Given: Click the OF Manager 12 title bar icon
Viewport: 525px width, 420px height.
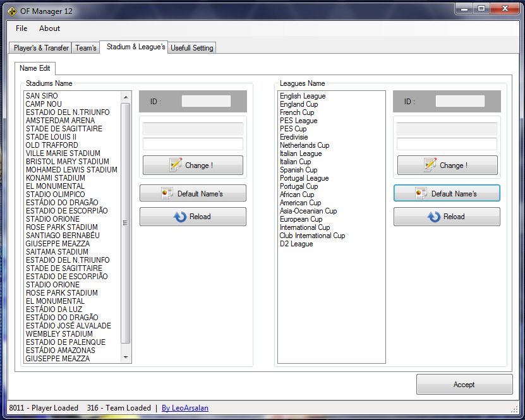Looking at the screenshot, I should pyautogui.click(x=11, y=10).
